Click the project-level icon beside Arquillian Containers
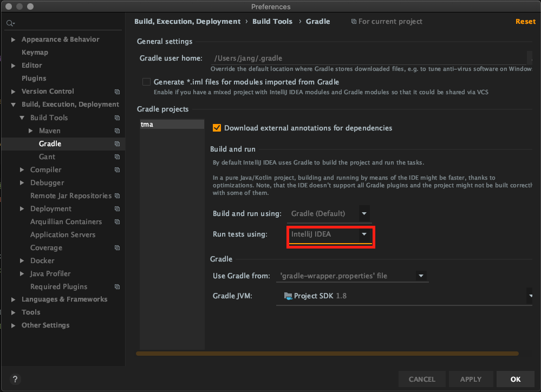Viewport: 541px width, 392px height. (118, 222)
